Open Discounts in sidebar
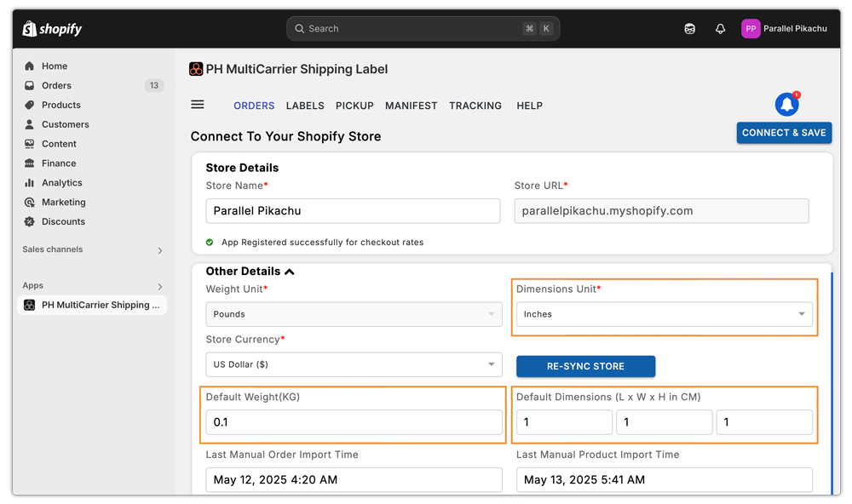The width and height of the screenshot is (852, 504). pos(63,221)
